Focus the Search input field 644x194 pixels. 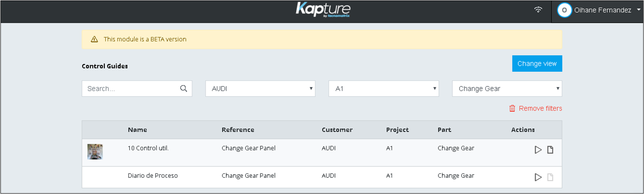coord(137,89)
